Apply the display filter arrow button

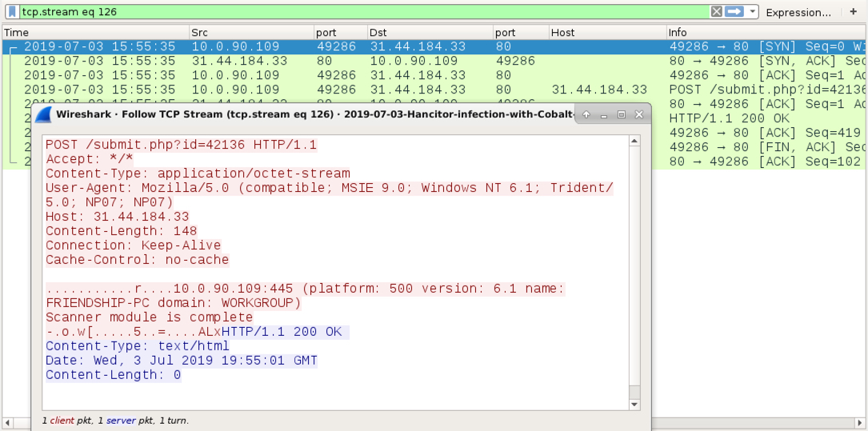tap(734, 12)
